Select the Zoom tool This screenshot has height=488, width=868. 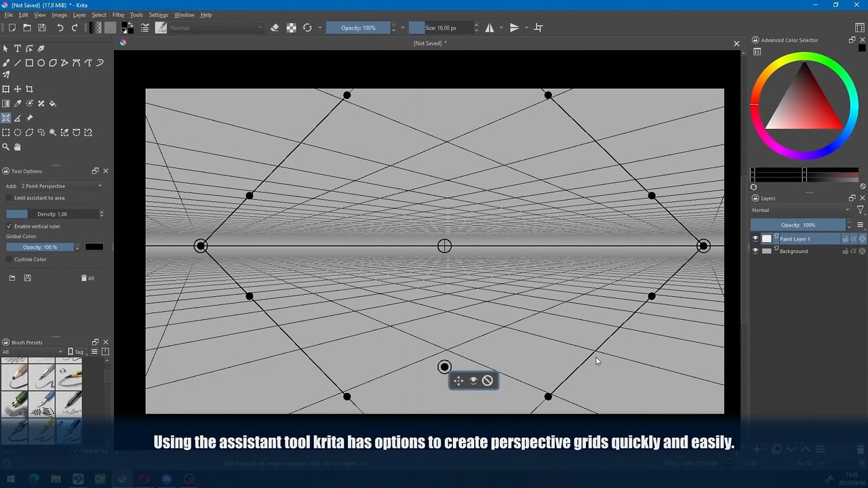coord(6,147)
